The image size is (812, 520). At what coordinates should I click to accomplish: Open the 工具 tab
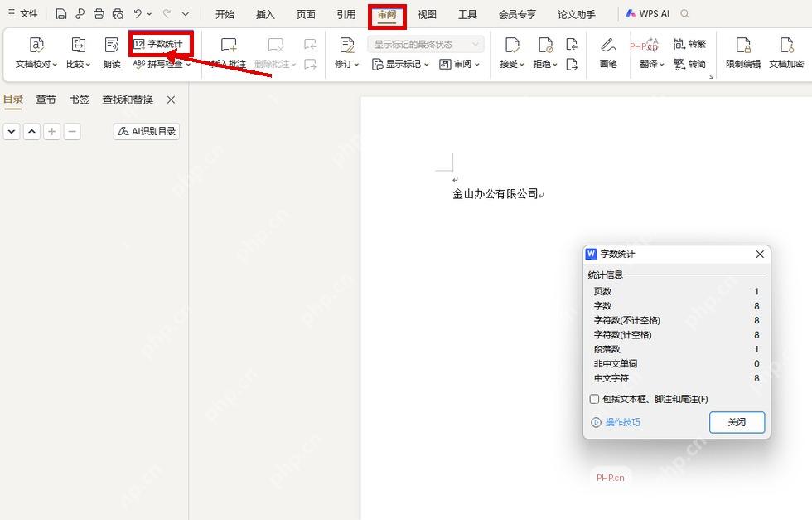(x=467, y=15)
